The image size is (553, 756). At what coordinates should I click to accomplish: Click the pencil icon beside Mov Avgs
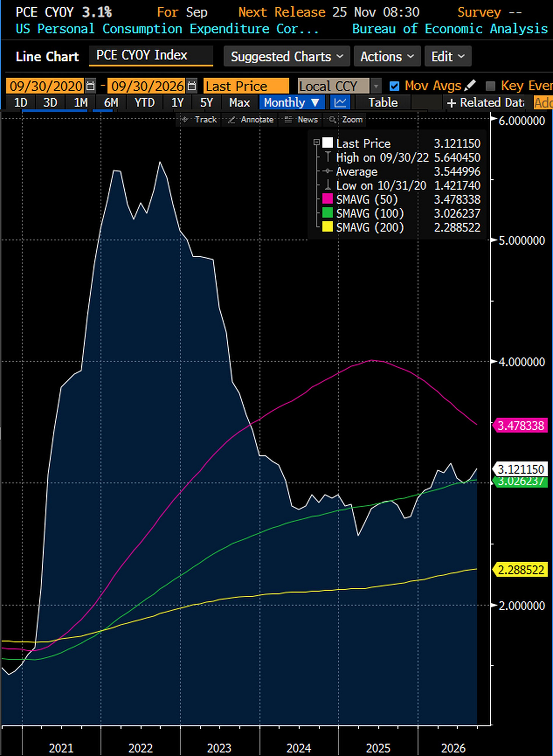point(470,85)
